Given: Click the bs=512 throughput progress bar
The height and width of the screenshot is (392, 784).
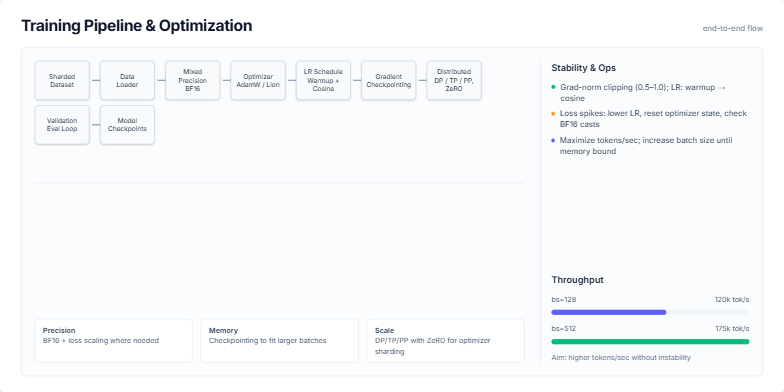Looking at the screenshot, I should [650, 342].
